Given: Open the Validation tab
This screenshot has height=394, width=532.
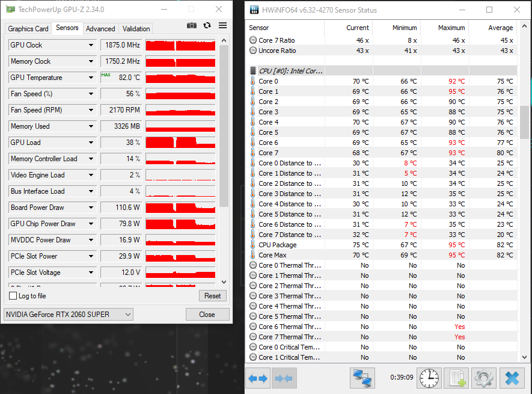Looking at the screenshot, I should [136, 29].
